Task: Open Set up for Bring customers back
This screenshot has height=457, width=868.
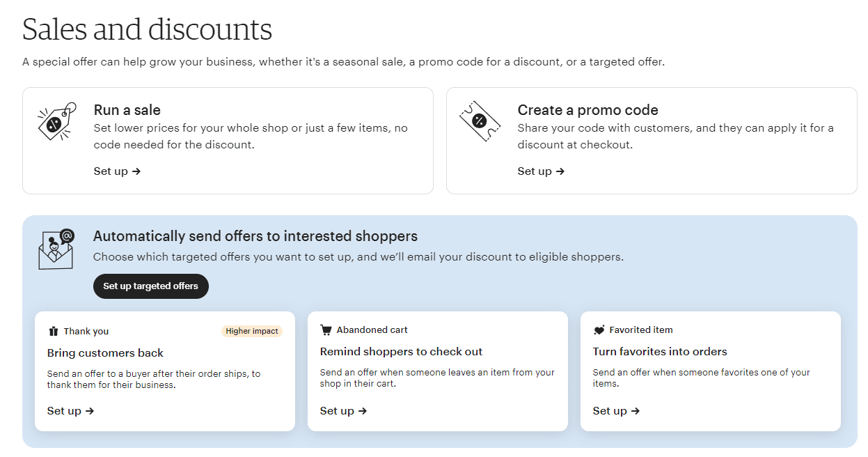Action: pos(71,411)
